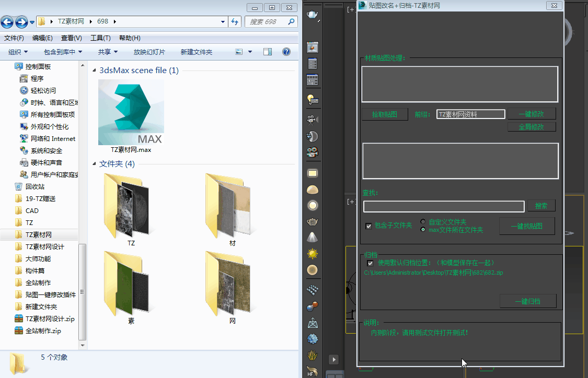The width and height of the screenshot is (588, 378).
Task: Open the 工具(T) menu
Action: coord(100,38)
